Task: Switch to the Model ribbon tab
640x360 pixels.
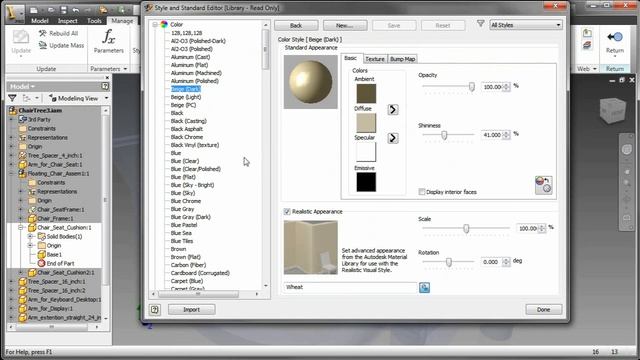Action: click(x=40, y=21)
